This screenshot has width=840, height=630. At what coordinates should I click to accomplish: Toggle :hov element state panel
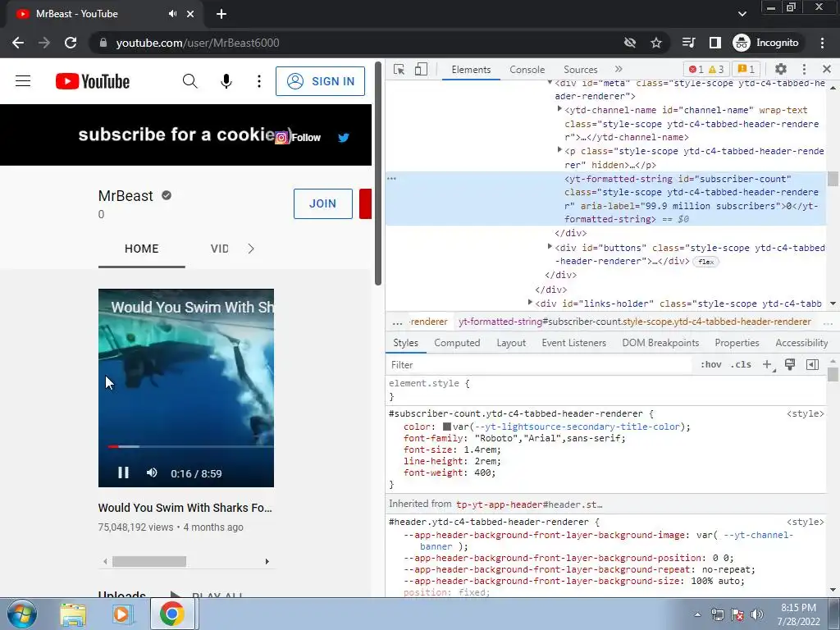[x=711, y=365]
